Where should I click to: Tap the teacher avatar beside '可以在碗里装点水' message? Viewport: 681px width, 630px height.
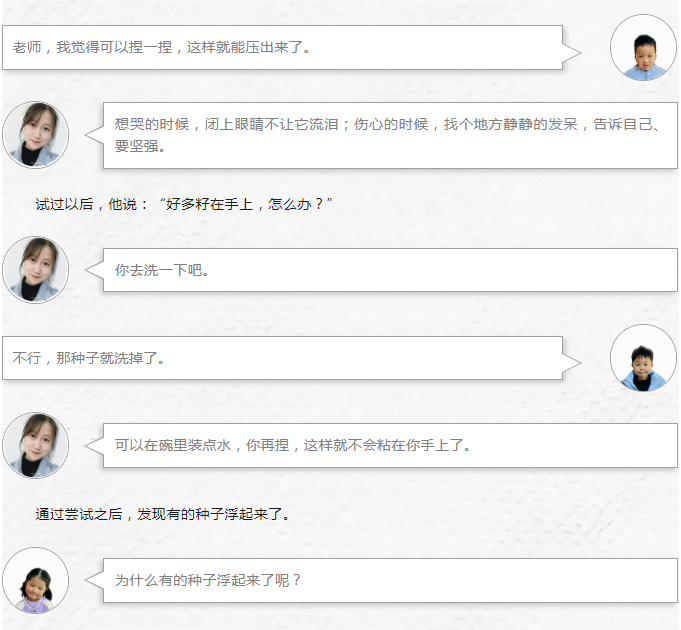(36, 445)
